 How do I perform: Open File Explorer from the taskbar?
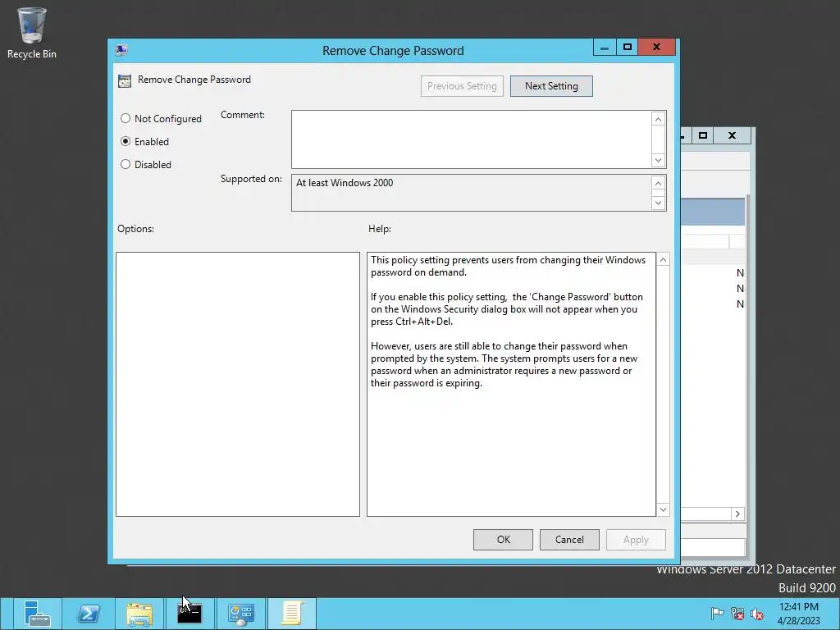139,614
